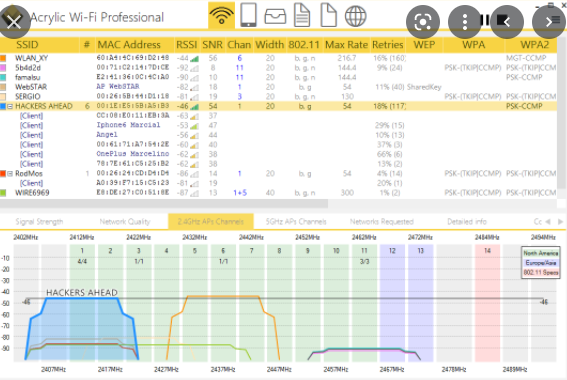Image resolution: width=567 pixels, height=380 pixels.
Task: Open the lined document report icon
Action: [302, 15]
